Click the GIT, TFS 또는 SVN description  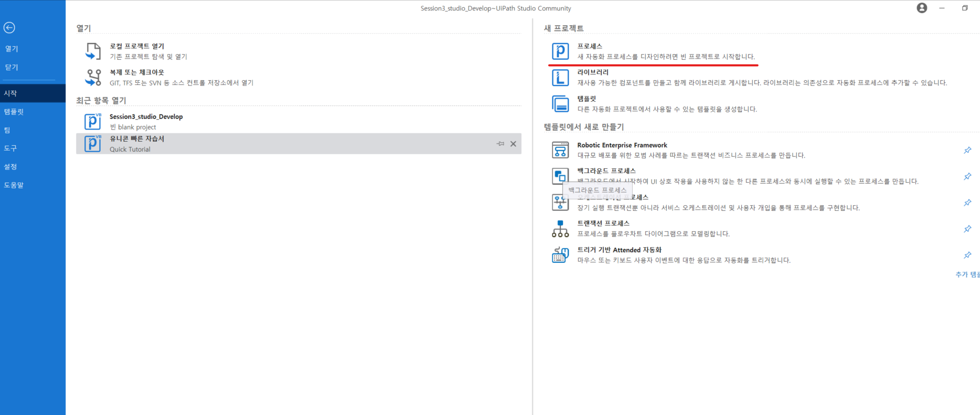(182, 83)
